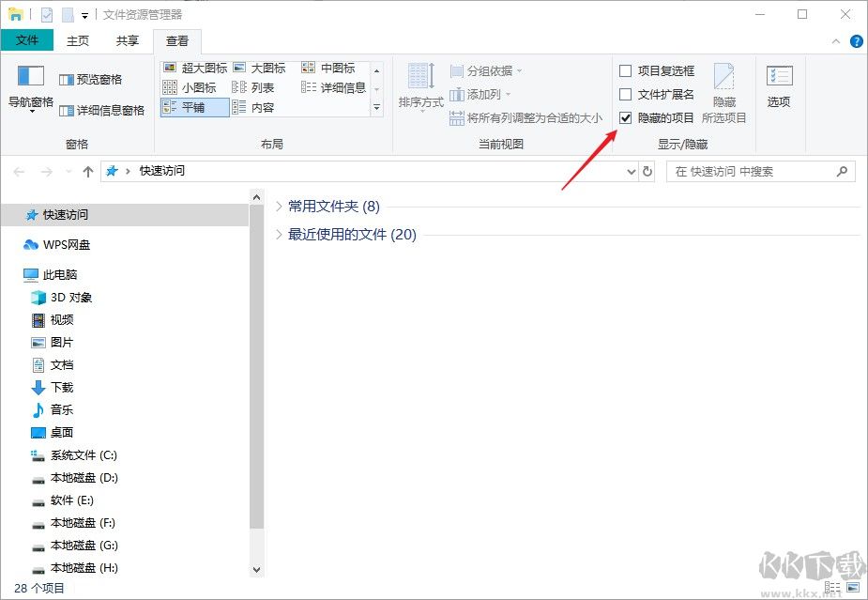The width and height of the screenshot is (868, 600).
Task: Select the 大图标 layout option
Action: 266,68
